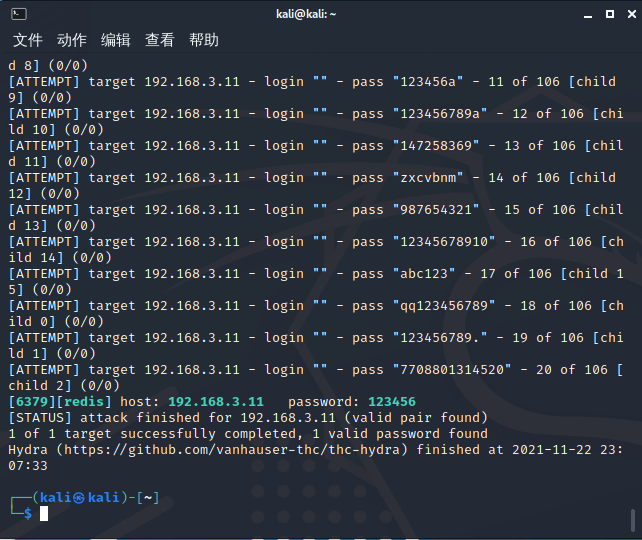Click the [STATUS] attack finished line

pos(248,418)
